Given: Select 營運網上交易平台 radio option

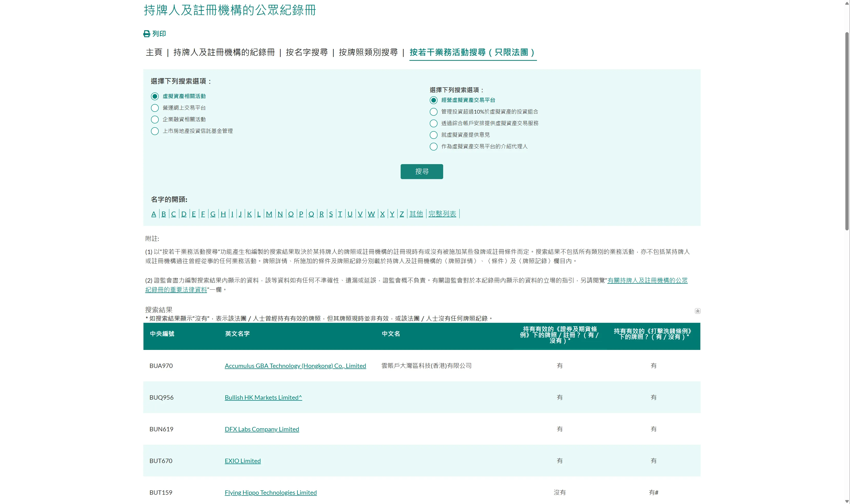Looking at the screenshot, I should click(155, 108).
